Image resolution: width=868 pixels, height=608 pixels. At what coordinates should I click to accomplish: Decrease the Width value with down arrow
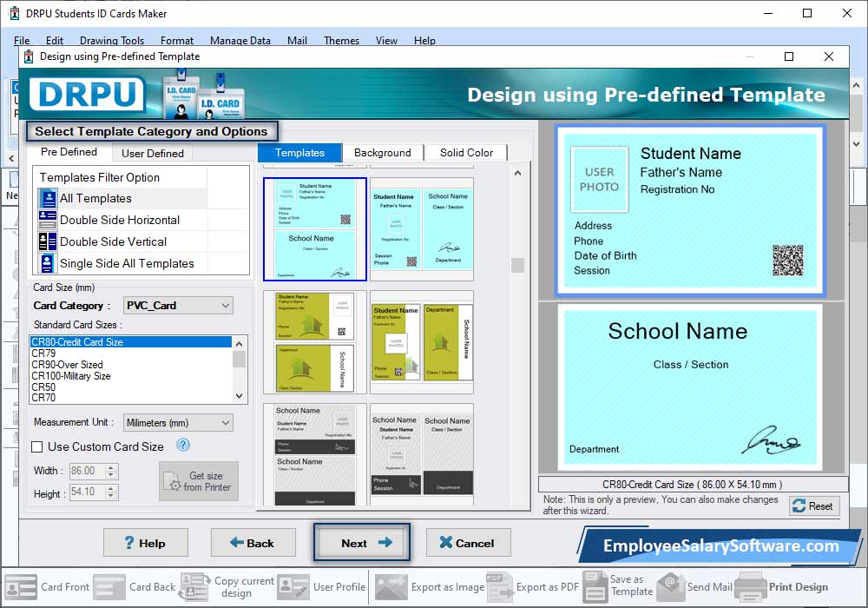coord(111,474)
